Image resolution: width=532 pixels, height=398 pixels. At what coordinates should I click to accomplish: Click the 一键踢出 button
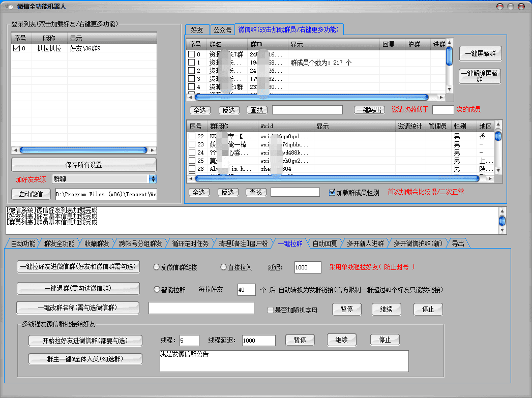[368, 109]
